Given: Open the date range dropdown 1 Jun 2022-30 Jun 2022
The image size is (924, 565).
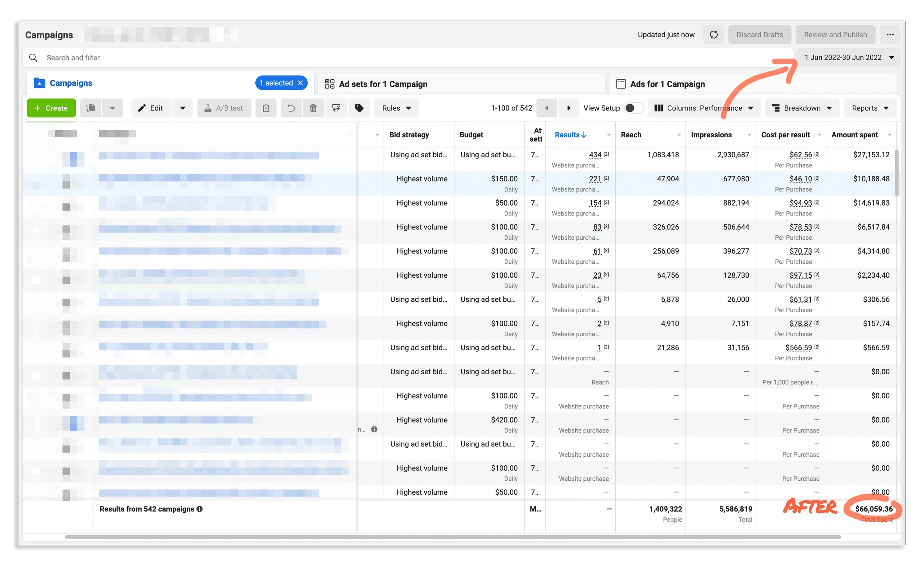Looking at the screenshot, I should (x=849, y=57).
